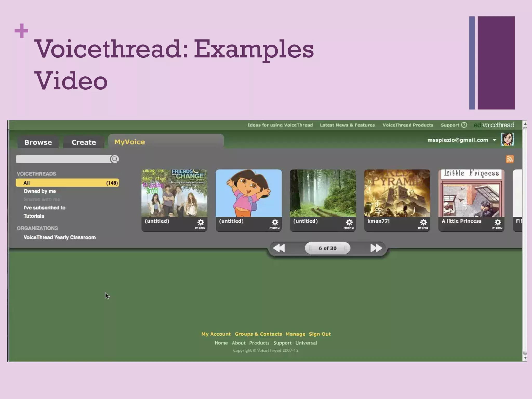
Task: Filter by Owned by me
Action: (x=40, y=191)
